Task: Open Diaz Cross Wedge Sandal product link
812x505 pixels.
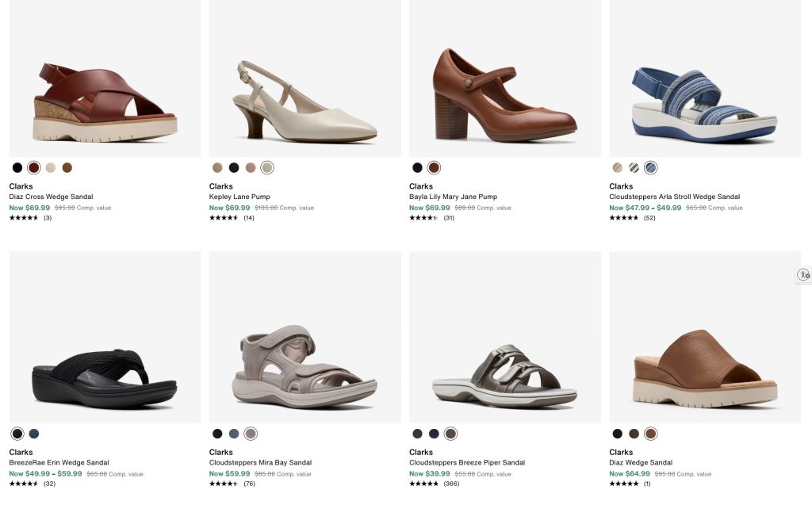Action: coord(51,197)
